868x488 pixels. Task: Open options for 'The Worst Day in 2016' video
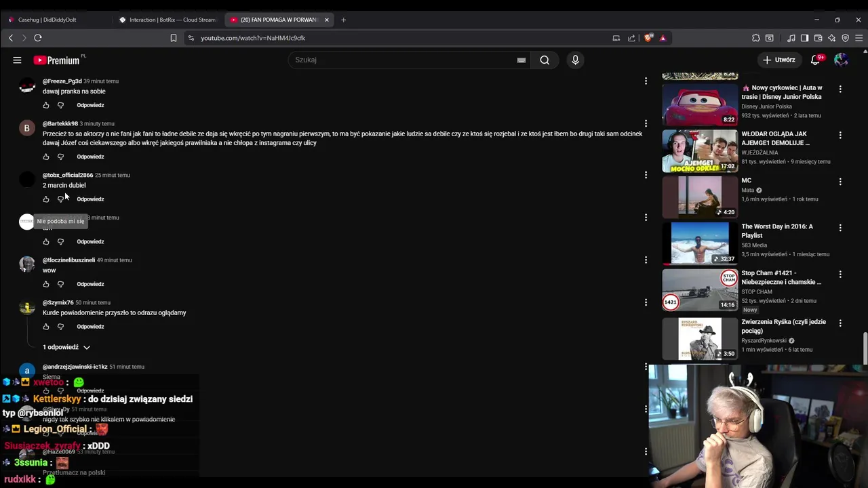coord(840,228)
